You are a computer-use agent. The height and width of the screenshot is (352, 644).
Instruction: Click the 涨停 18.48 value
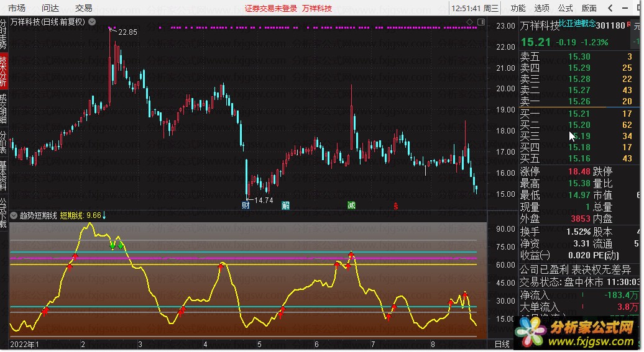tap(579, 171)
